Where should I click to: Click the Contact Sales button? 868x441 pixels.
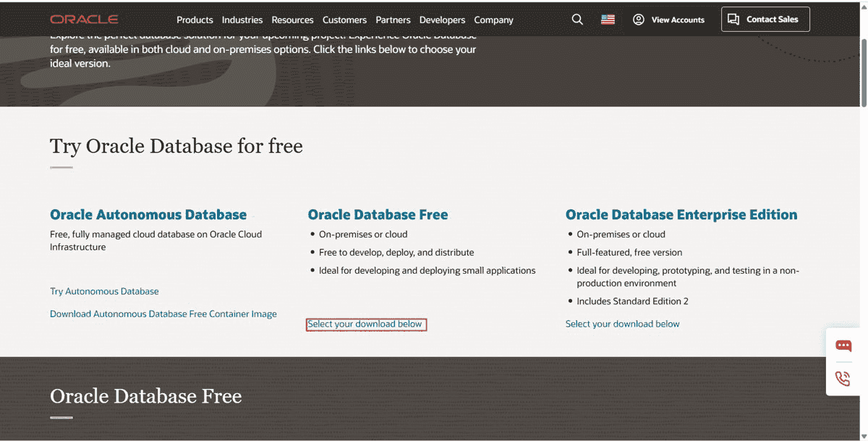(x=765, y=20)
